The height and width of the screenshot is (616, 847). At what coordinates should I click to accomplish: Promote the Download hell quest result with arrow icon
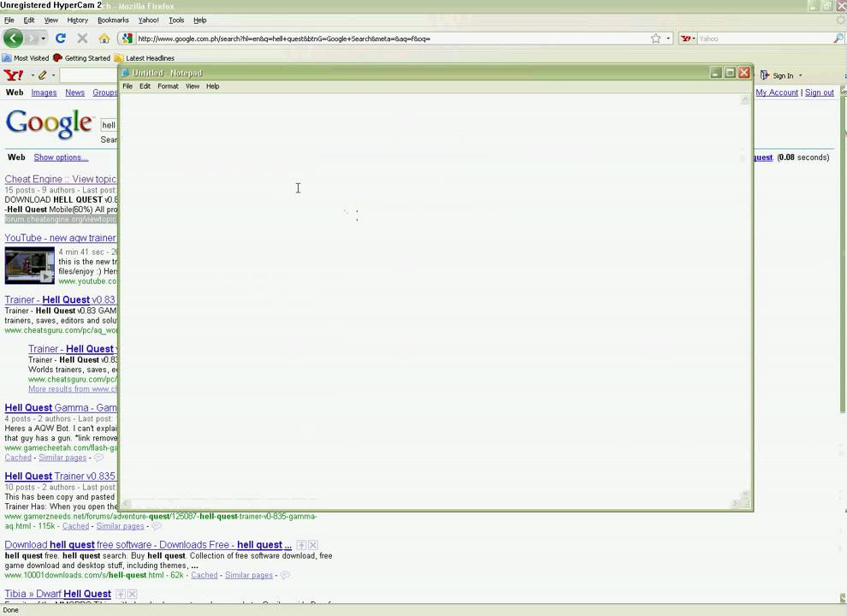click(301, 545)
